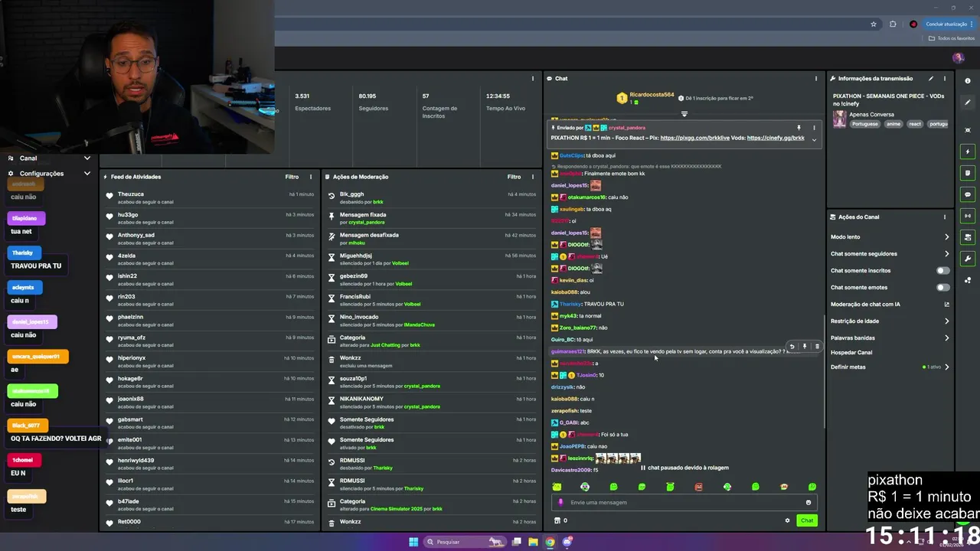Open the Chat panel three-dot menu
This screenshot has width=980, height=551.
[x=816, y=78]
